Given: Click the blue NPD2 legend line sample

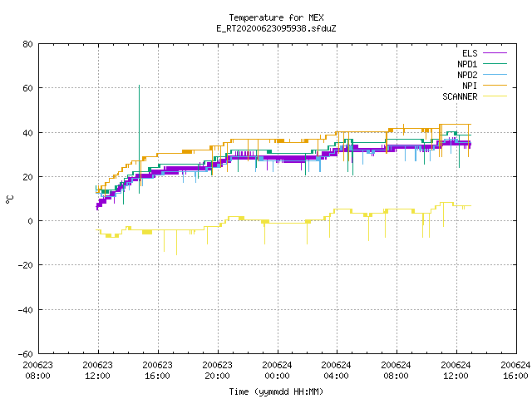Looking at the screenshot, I should tap(495, 74).
